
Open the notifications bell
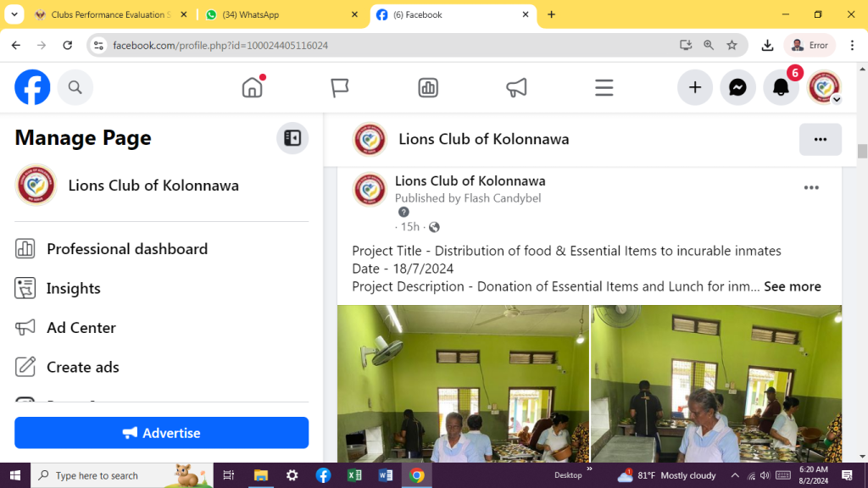click(x=781, y=87)
